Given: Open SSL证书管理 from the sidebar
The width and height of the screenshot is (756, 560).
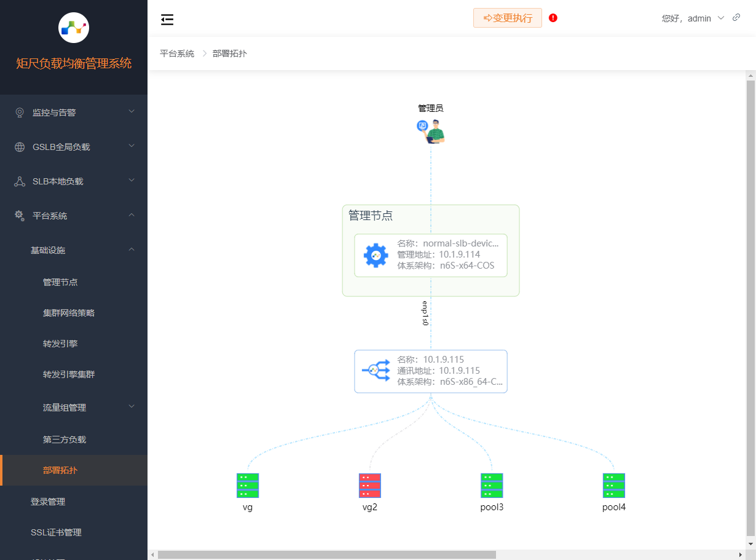Looking at the screenshot, I should [57, 532].
